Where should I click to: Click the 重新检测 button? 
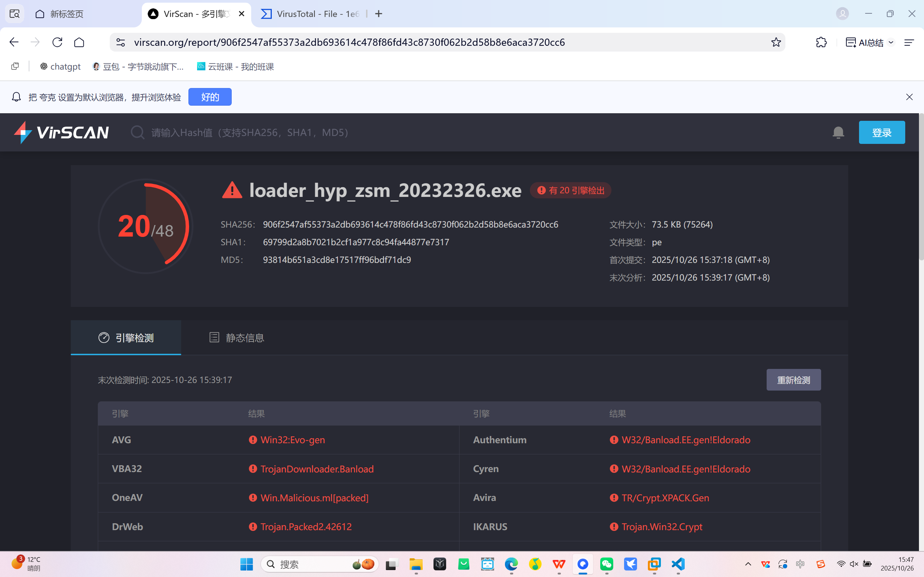click(793, 380)
